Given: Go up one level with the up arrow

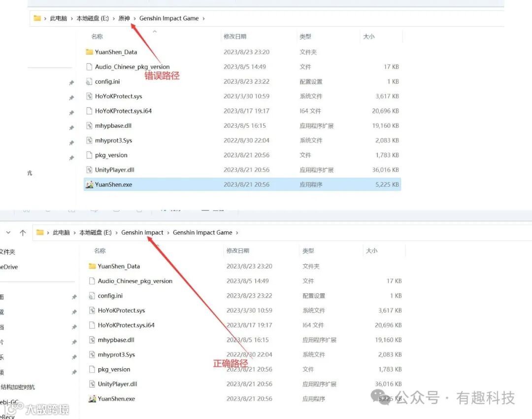Looking at the screenshot, I should [x=23, y=233].
